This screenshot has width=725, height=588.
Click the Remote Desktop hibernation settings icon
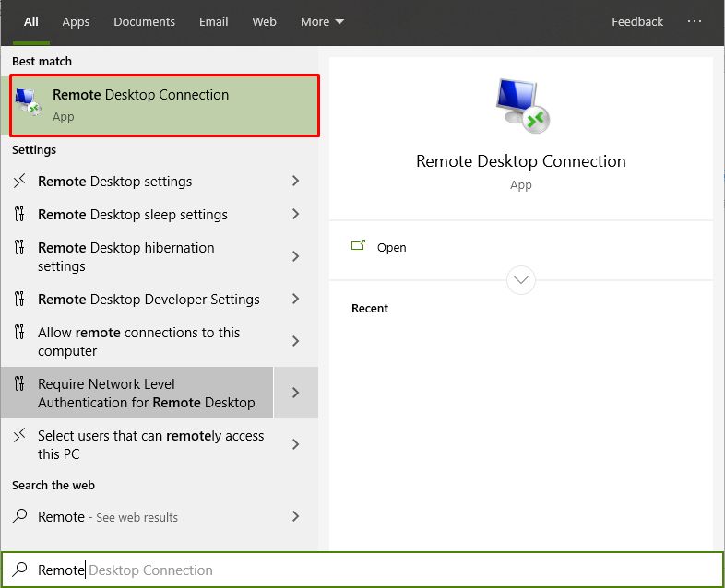coord(19,247)
